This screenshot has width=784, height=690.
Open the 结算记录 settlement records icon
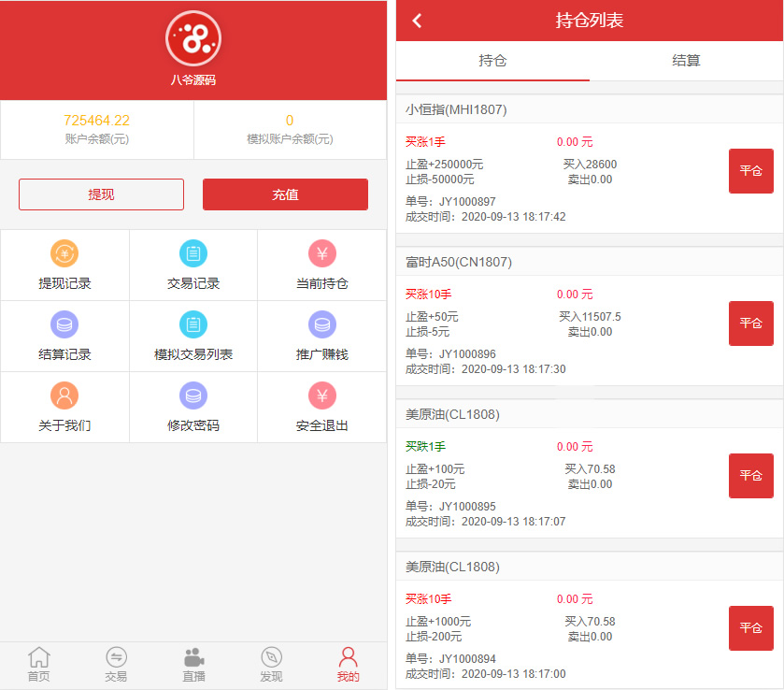[64, 324]
